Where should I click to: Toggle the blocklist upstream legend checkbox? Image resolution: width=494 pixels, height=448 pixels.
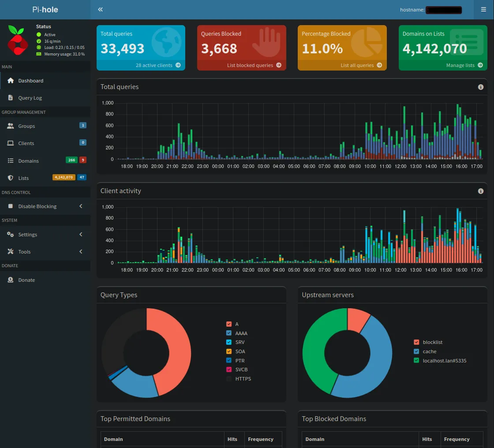point(416,342)
